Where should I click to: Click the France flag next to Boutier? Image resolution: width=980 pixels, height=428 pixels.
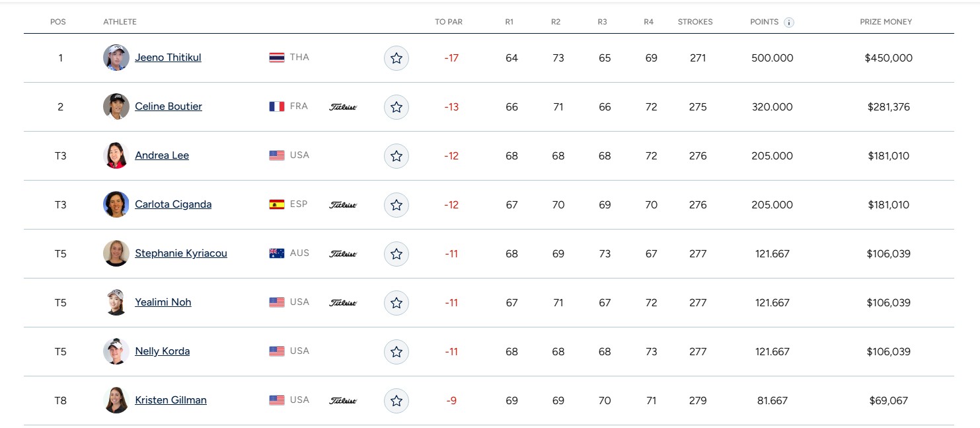[277, 107]
